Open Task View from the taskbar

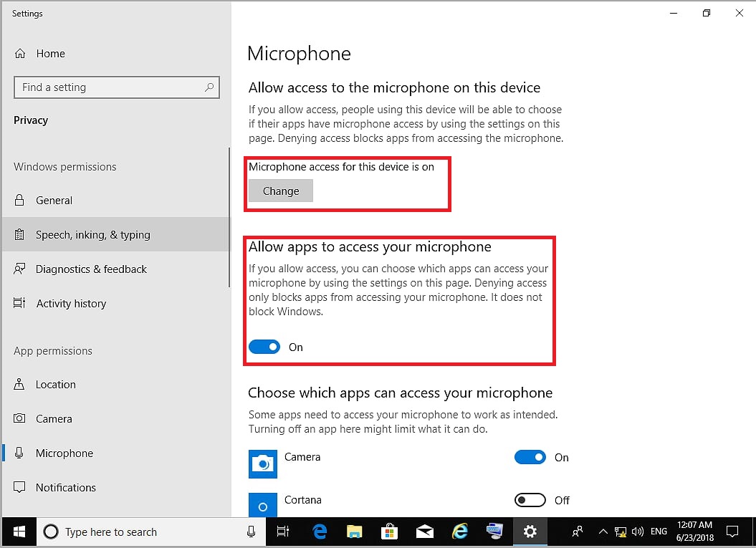tap(283, 532)
